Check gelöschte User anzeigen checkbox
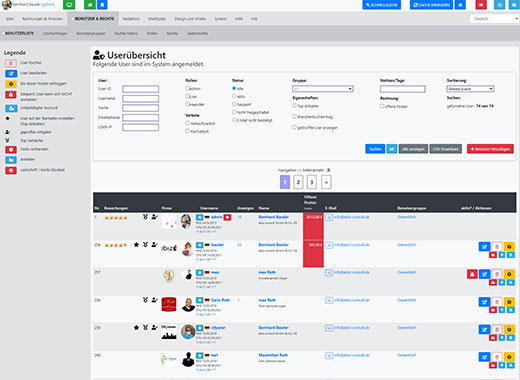The height and width of the screenshot is (380, 520). pos(294,127)
